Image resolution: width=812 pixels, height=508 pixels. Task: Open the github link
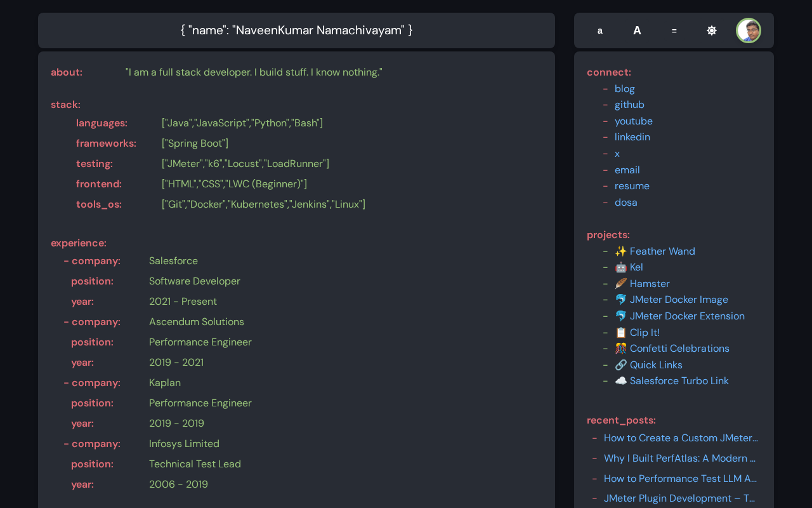(629, 105)
